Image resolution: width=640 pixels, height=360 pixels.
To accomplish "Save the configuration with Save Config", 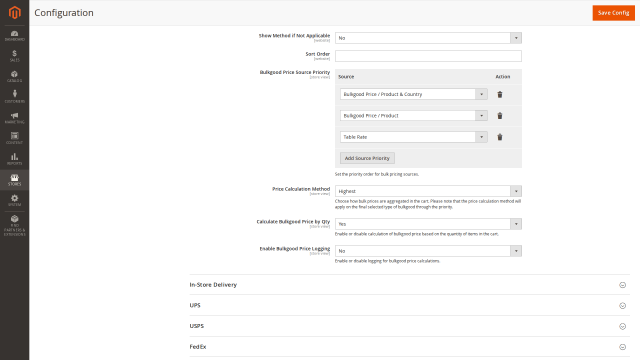I will [x=613, y=13].
